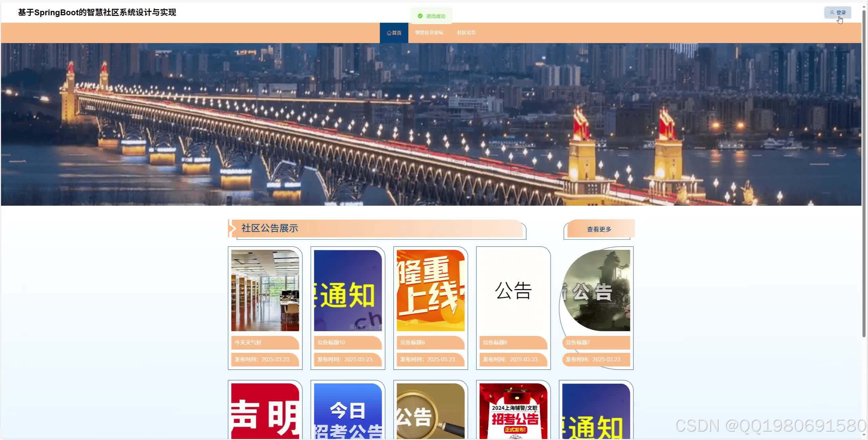Switch to the 邻里社交论坛 tab
868x440 pixels.
click(429, 33)
